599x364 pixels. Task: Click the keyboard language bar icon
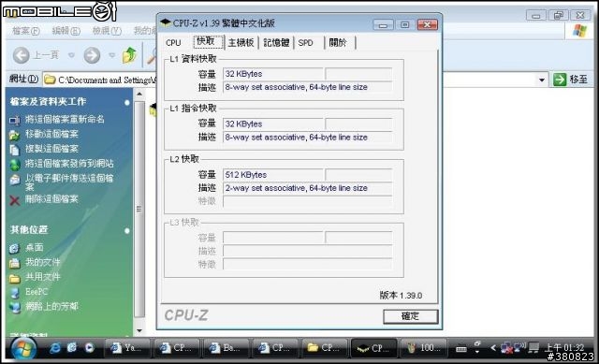pyautogui.click(x=461, y=349)
